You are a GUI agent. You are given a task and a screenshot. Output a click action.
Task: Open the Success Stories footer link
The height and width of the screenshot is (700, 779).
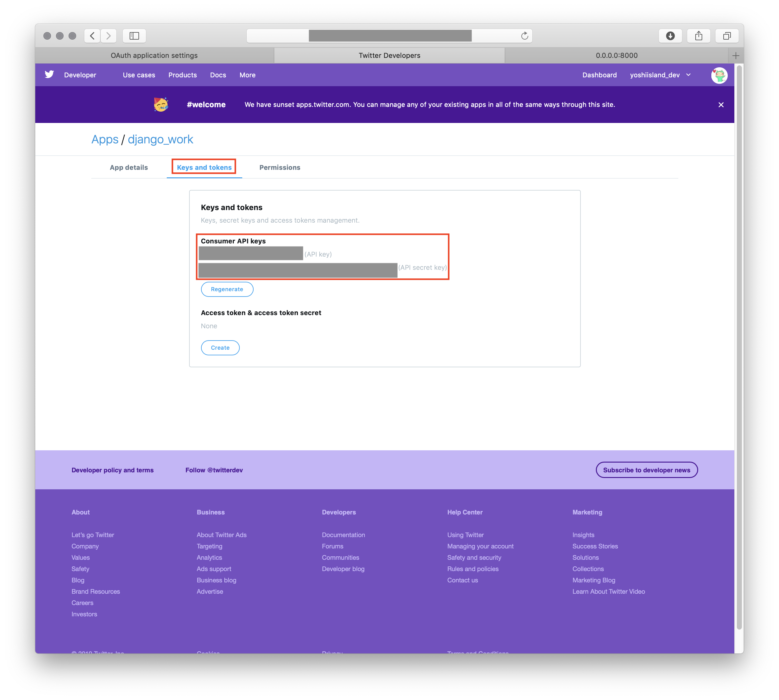tap(595, 546)
